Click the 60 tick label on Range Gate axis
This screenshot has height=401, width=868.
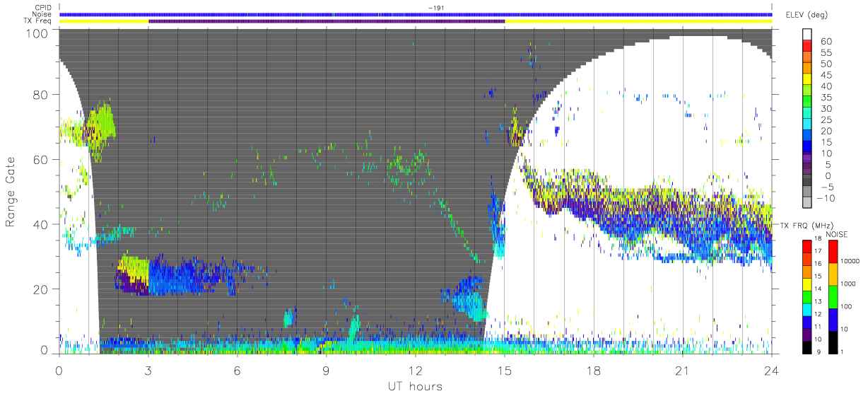(x=41, y=160)
